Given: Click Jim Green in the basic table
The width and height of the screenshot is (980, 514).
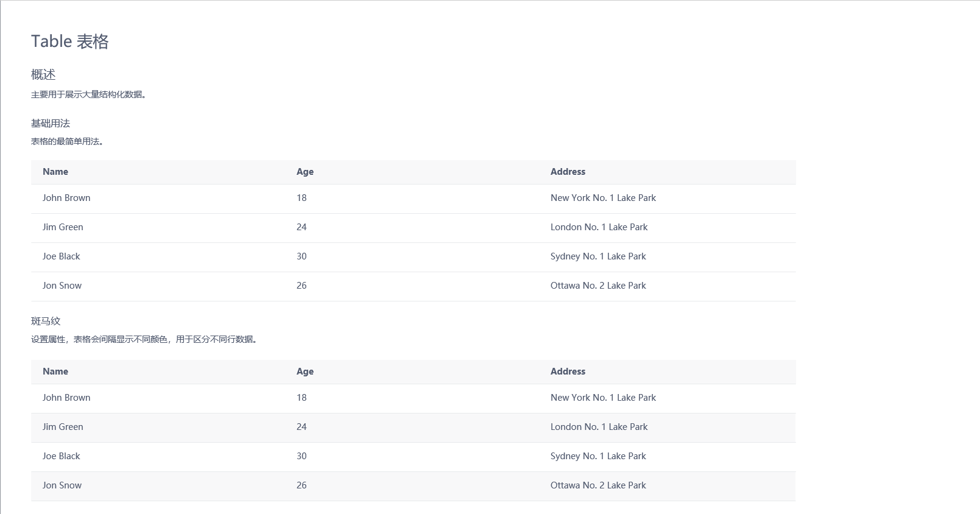Looking at the screenshot, I should (x=63, y=227).
